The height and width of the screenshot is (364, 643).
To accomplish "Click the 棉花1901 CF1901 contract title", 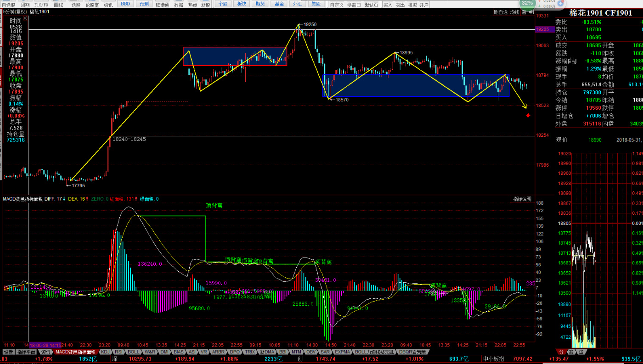I will 600,13.
